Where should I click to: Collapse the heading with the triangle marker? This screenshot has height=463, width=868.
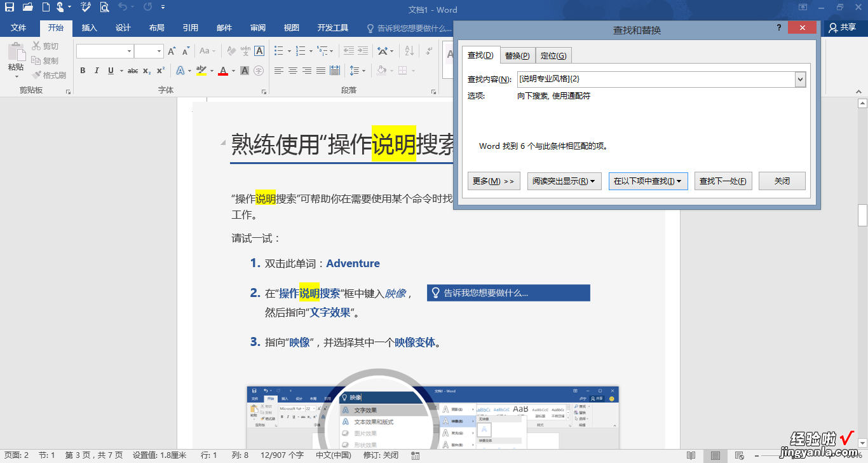[x=223, y=142]
